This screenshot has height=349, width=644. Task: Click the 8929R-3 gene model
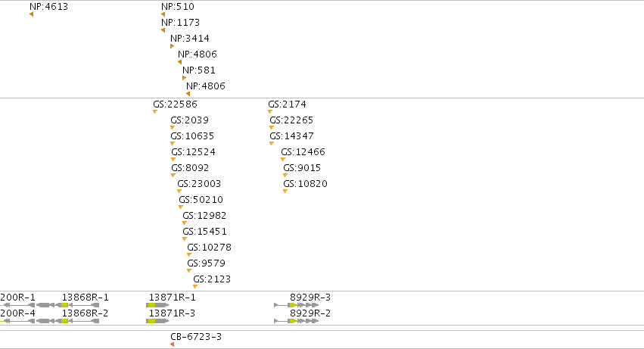click(x=297, y=305)
